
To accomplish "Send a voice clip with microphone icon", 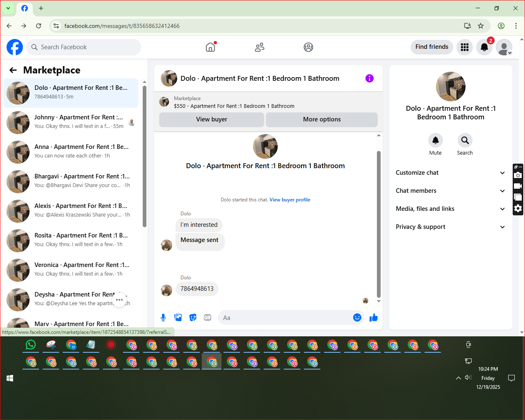I will tap(163, 317).
